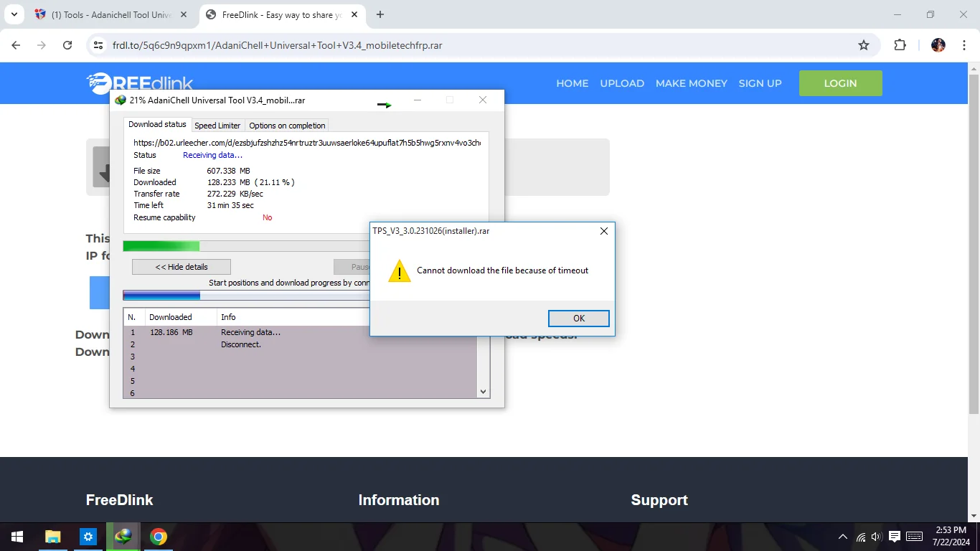Select connection row 2 Disconnect
Screen dimensions: 980x551
click(300, 344)
